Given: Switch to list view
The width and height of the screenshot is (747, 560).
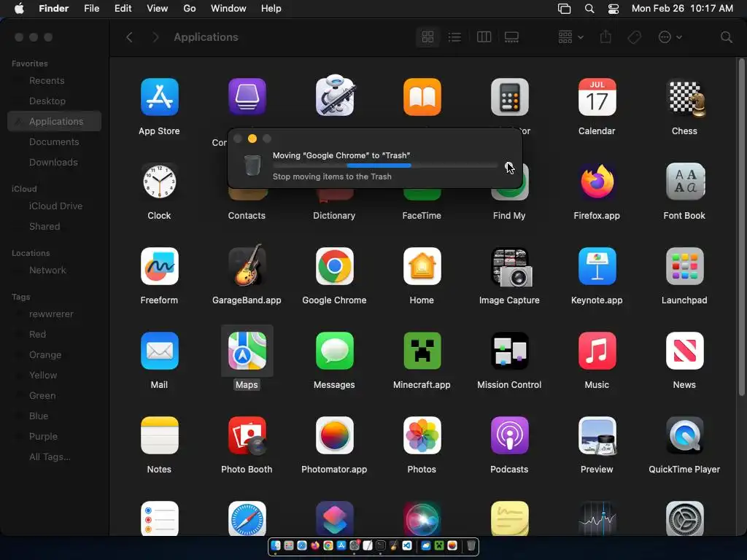Looking at the screenshot, I should pyautogui.click(x=454, y=37).
